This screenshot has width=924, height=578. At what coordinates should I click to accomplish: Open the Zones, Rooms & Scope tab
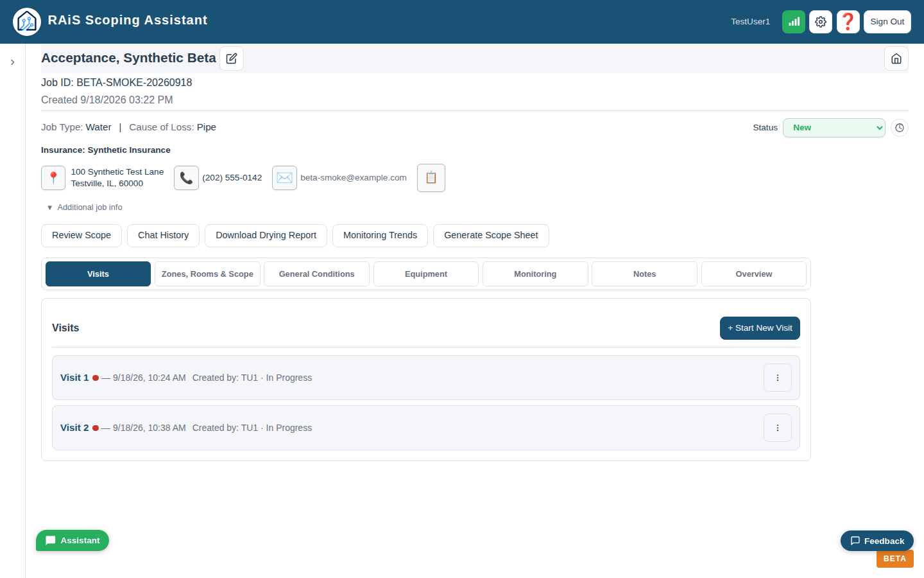tap(207, 274)
